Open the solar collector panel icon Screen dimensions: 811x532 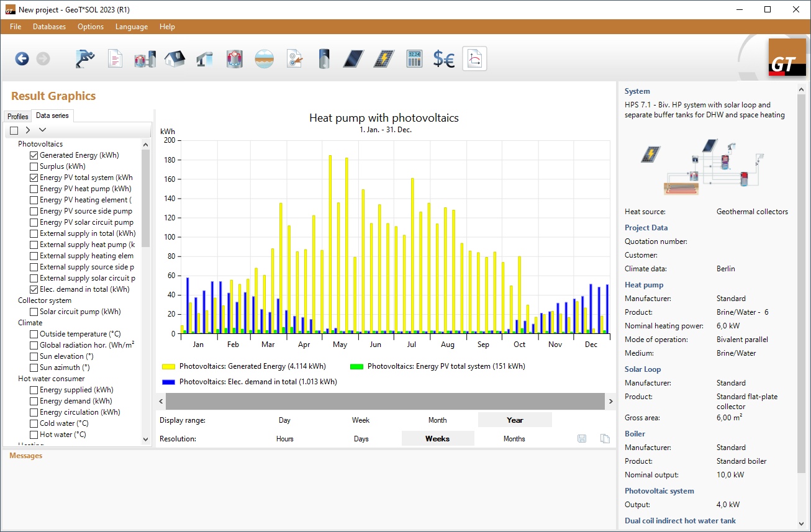354,59
